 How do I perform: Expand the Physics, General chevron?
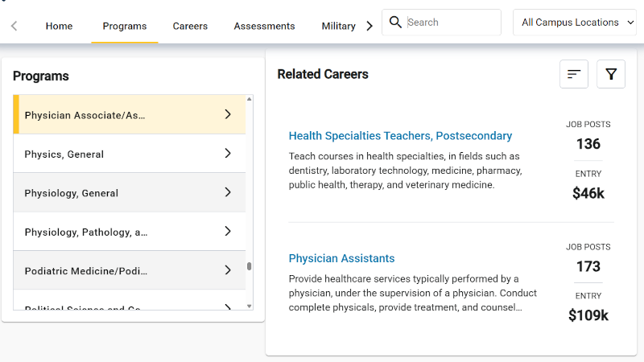click(x=228, y=154)
